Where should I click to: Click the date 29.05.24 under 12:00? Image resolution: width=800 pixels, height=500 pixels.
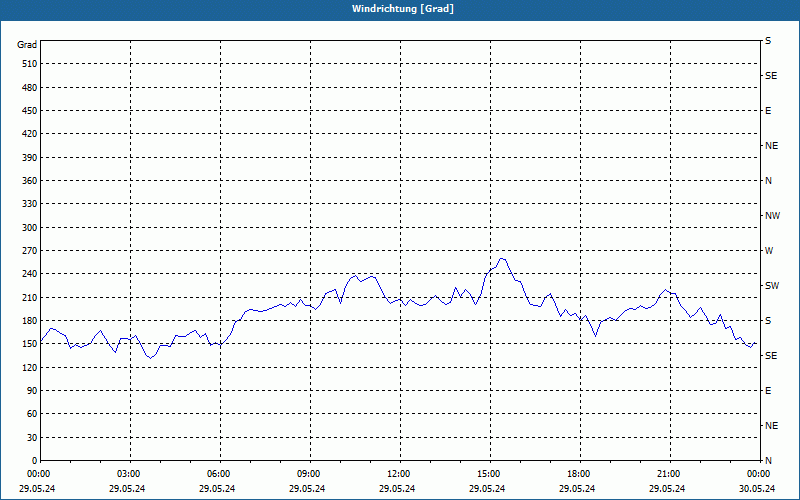tap(397, 488)
